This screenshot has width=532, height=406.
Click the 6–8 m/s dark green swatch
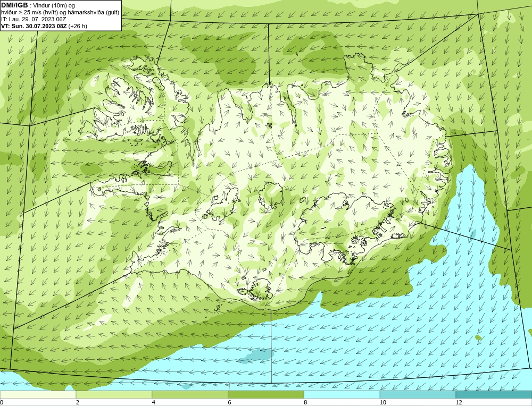266,394
